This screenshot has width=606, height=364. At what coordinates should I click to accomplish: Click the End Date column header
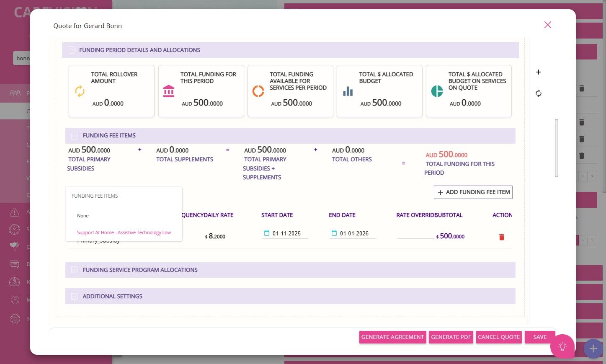point(342,215)
